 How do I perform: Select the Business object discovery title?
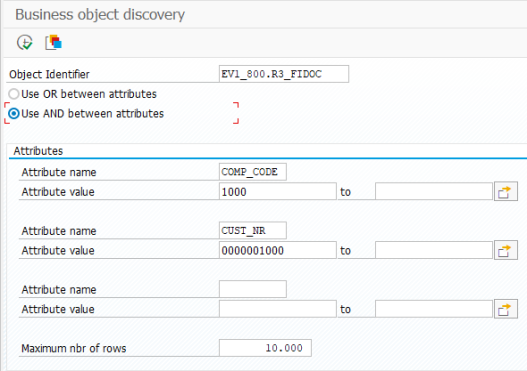point(100,15)
